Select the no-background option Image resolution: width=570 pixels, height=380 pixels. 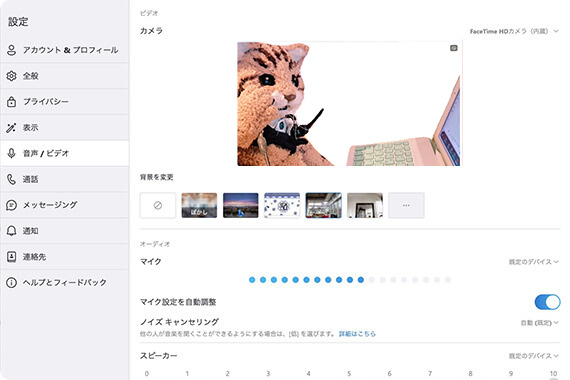pyautogui.click(x=158, y=205)
